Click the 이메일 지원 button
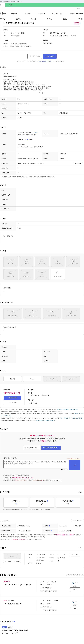The height and width of the screenshot is (644, 84). click(12, 403)
